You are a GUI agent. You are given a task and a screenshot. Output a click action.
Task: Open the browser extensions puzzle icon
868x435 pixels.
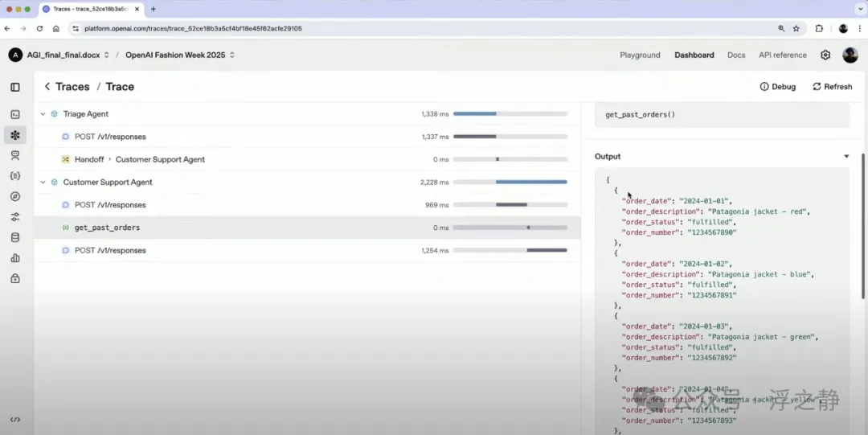click(819, 28)
